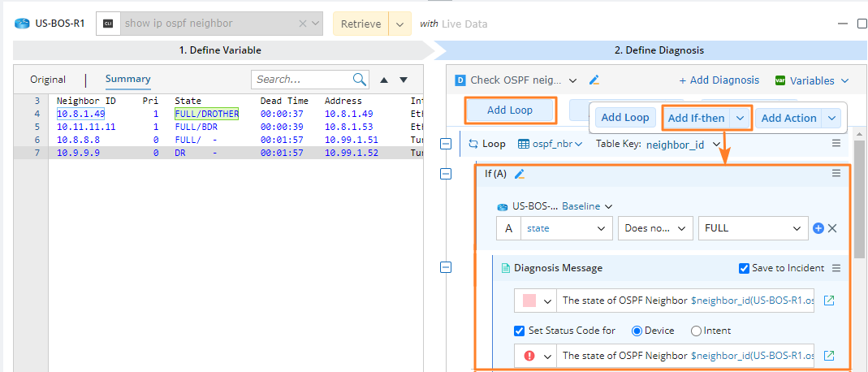
Task: Remove condition A with the X icon
Action: point(832,229)
